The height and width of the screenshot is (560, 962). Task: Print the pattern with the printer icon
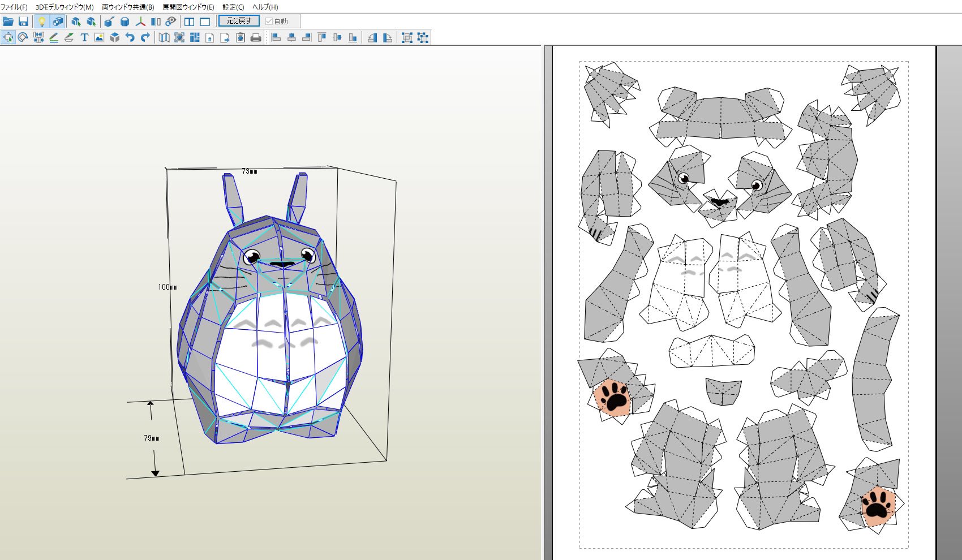point(256,37)
